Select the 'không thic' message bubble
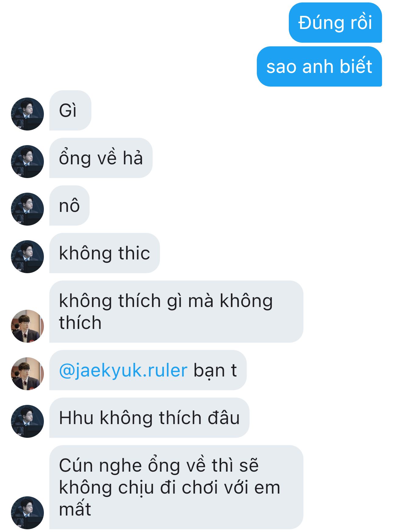This screenshot has width=393, height=532. [104, 253]
